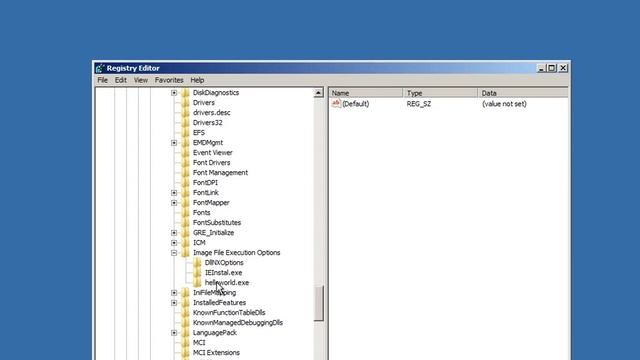The image size is (640, 360).
Task: Click the Drivers32 folder icon
Action: click(185, 123)
